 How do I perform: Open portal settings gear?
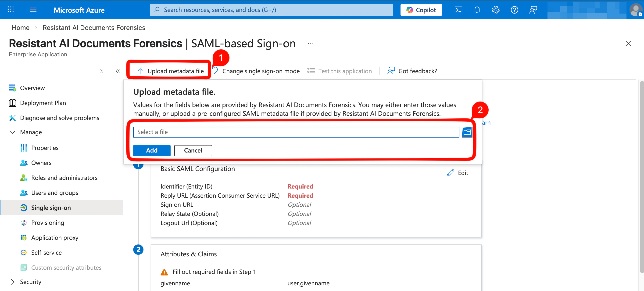pos(495,10)
